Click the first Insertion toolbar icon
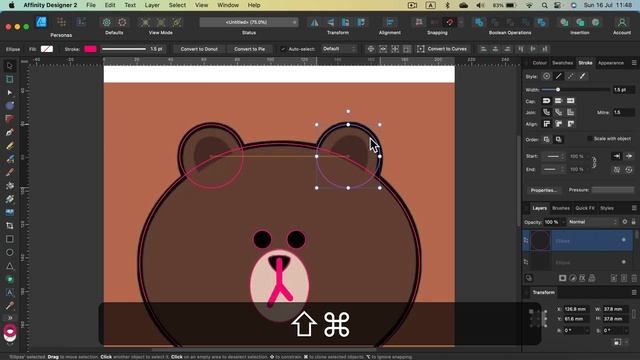The width and height of the screenshot is (640, 360). (564, 22)
